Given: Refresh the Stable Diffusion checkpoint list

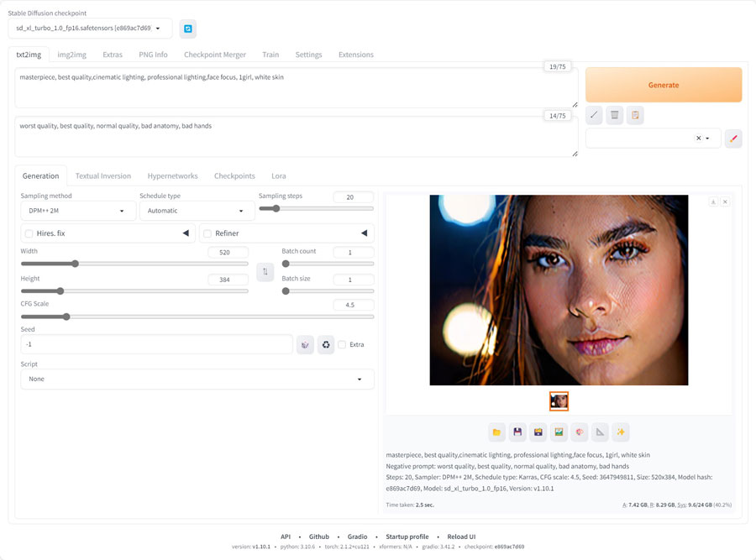Looking at the screenshot, I should [188, 29].
